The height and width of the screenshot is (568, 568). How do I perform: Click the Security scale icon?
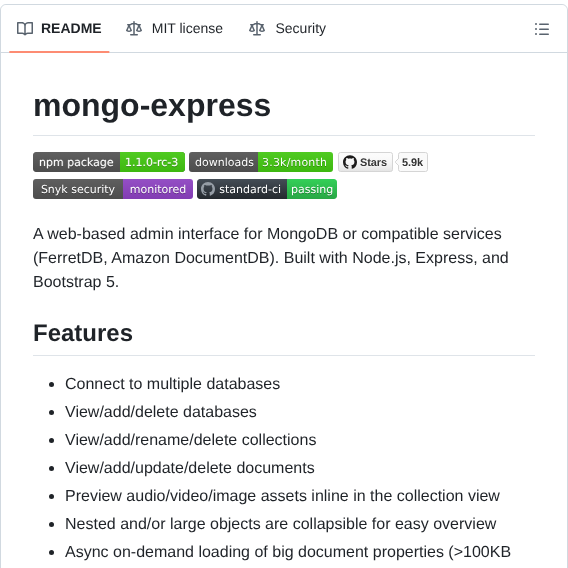(x=257, y=29)
